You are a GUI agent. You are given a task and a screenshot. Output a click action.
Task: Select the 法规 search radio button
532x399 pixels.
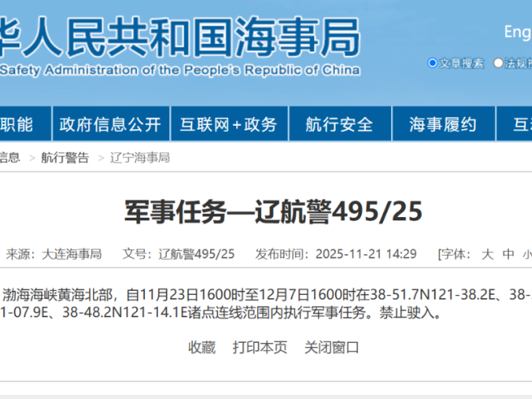498,63
